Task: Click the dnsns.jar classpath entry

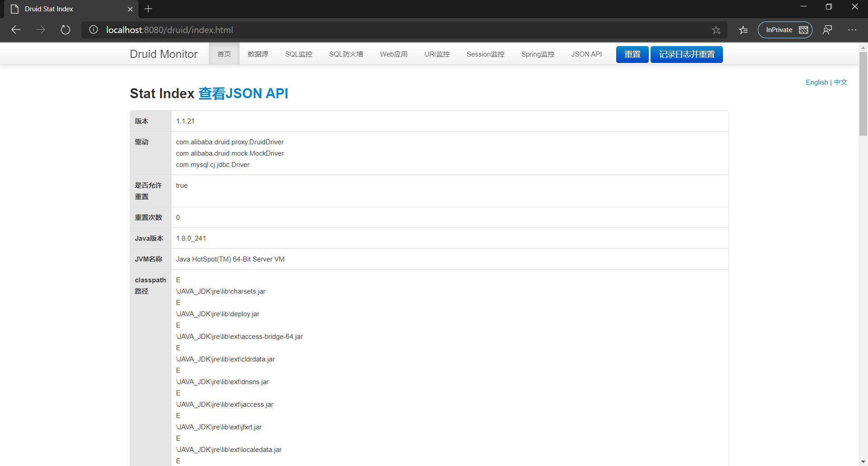Action: pyautogui.click(x=222, y=382)
